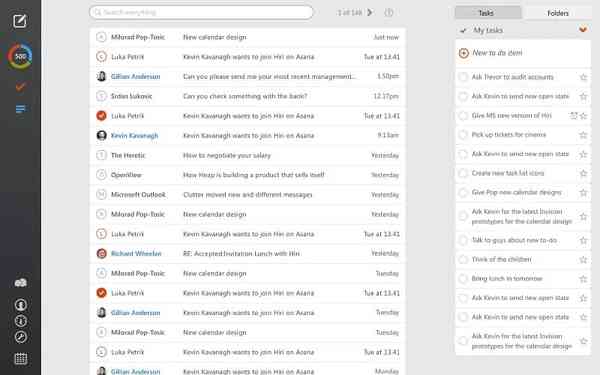Open the circular 500 score gauge
Viewport: 600px width, 375px height.
point(20,57)
